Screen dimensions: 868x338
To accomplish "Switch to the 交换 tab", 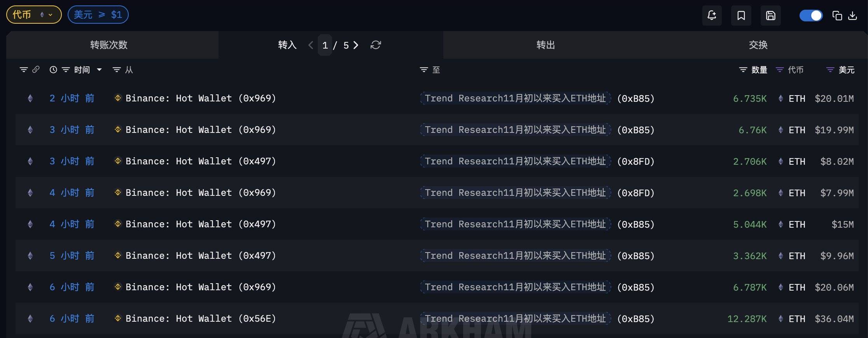I will click(758, 45).
